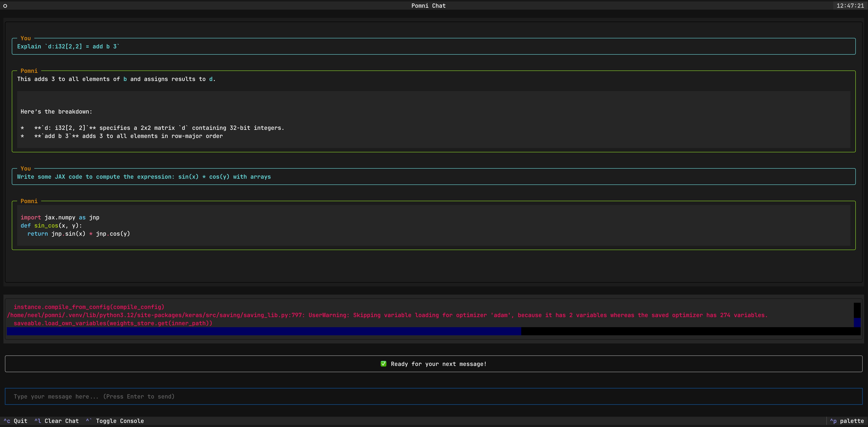Viewport: 868px width, 427px height.
Task: Click "Here's the breakdown:" line
Action: [x=56, y=111]
